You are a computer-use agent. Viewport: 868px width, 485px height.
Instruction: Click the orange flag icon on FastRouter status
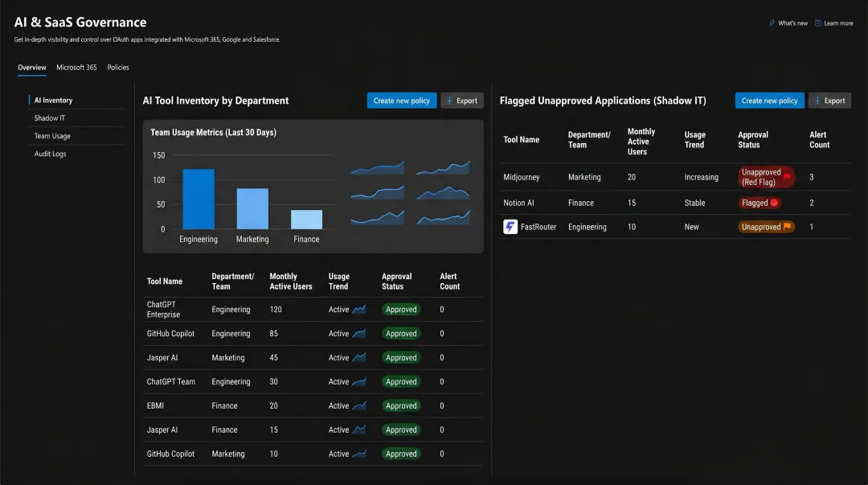pos(787,227)
